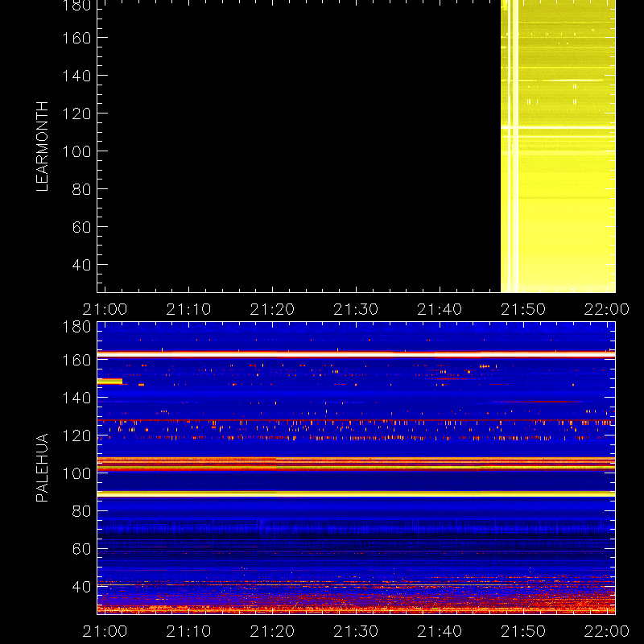Viewport: 644px width, 644px height.
Task: Select the 160 tick label on Learmonth axis
Action: [x=76, y=38]
